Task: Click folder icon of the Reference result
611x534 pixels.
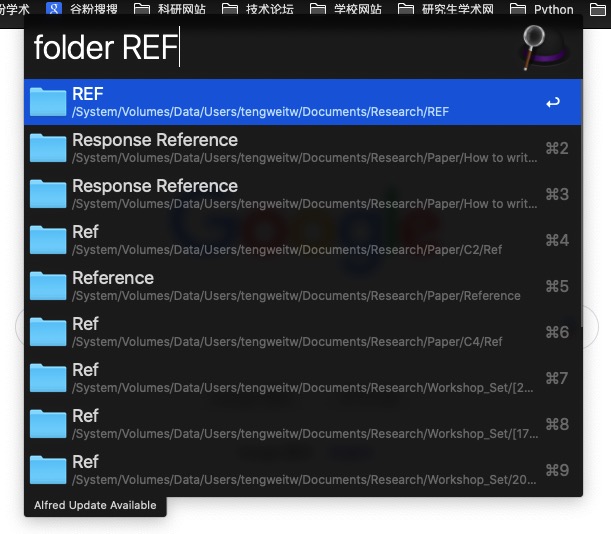Action: pos(48,286)
